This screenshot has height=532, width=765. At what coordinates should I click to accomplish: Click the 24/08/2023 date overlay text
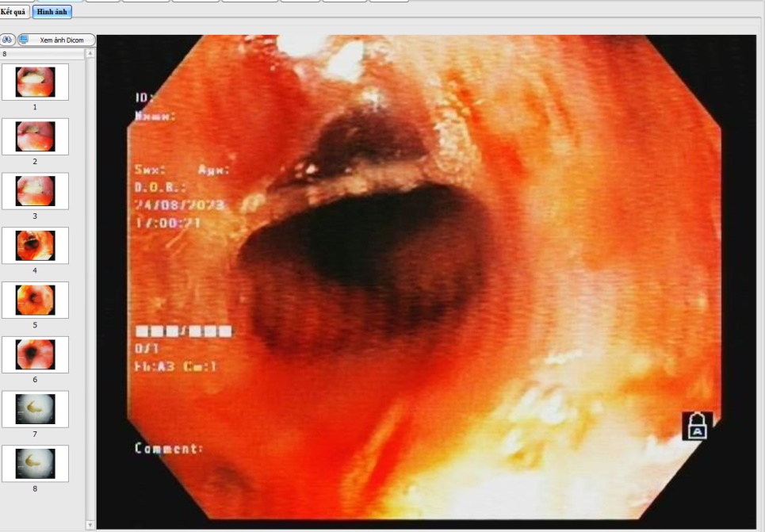(179, 205)
